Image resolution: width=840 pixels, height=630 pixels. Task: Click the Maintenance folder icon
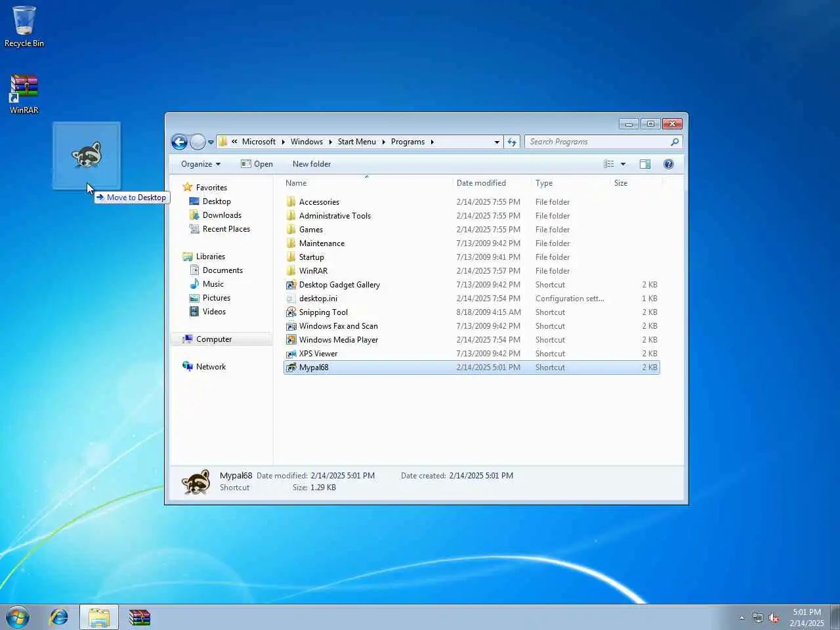[x=291, y=243]
